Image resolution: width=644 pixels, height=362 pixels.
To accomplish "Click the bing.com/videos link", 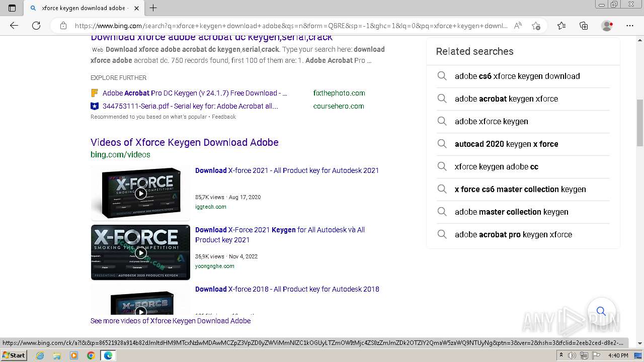I will click(x=120, y=155).
